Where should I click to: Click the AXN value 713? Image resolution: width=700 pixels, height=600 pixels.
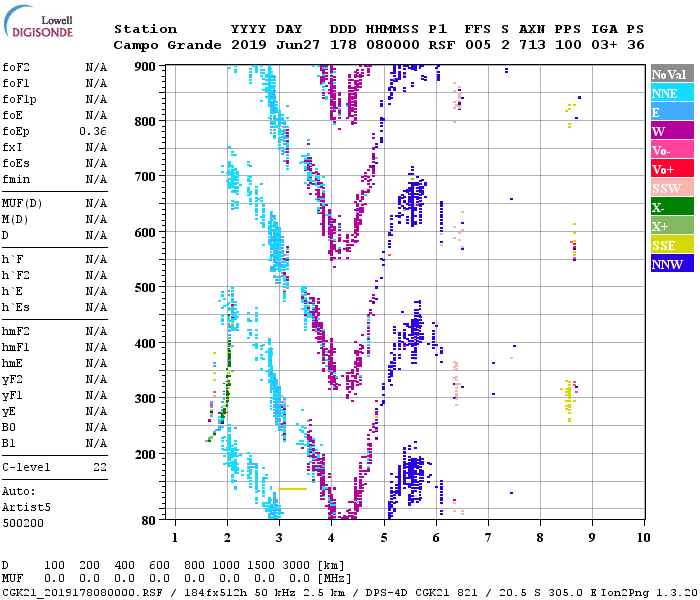point(532,45)
